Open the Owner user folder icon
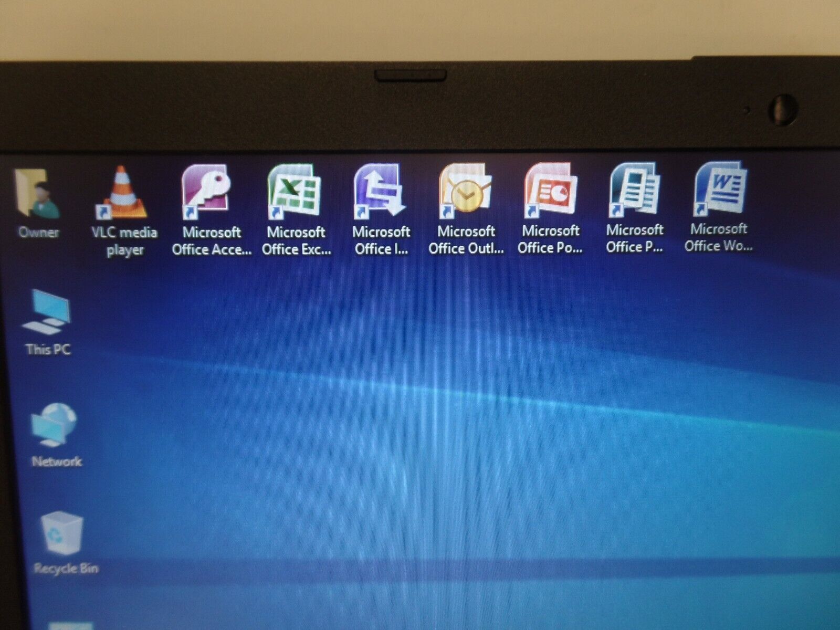 click(x=37, y=192)
